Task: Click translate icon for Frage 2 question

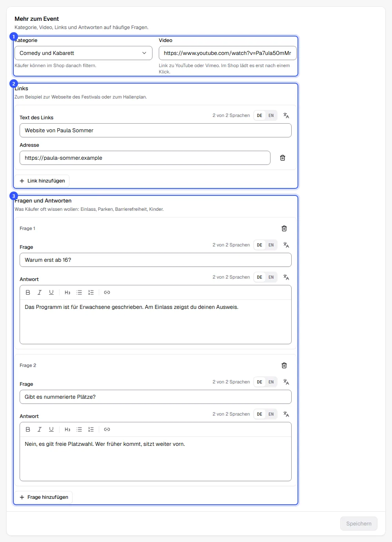Action: tap(286, 382)
